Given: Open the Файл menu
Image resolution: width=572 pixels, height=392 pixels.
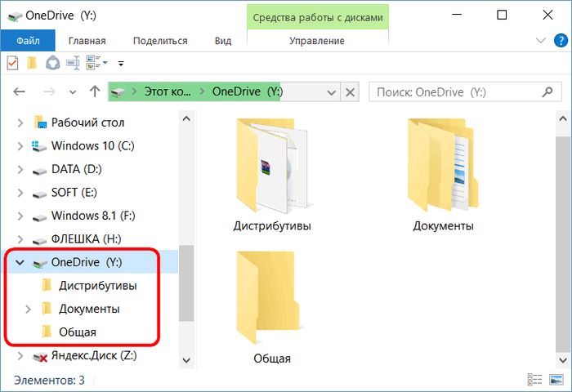Looking at the screenshot, I should click(x=28, y=40).
